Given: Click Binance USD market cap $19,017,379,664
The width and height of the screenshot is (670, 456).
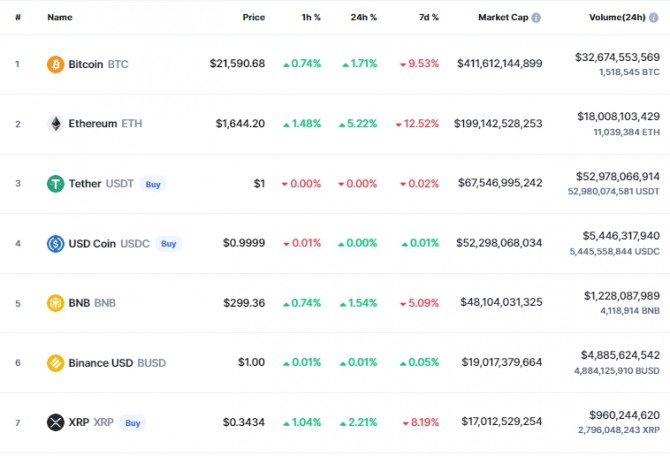Looking at the screenshot, I should (x=502, y=362).
